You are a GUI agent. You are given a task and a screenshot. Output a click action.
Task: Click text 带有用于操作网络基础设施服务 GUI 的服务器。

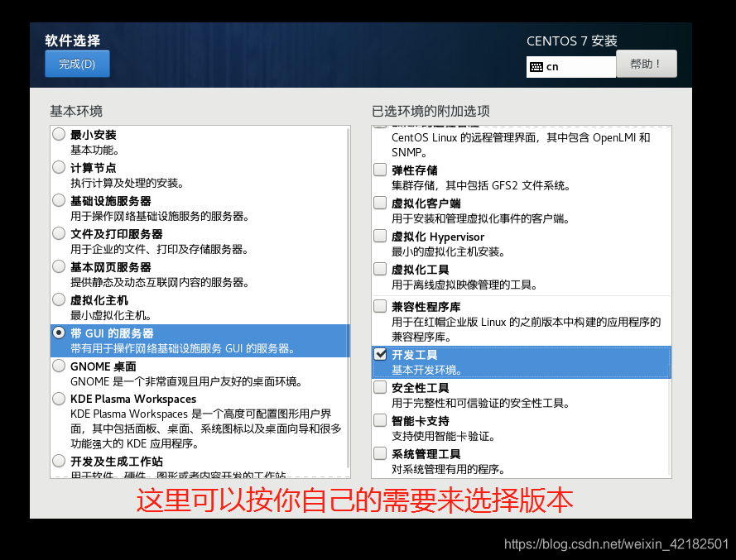coord(183,348)
